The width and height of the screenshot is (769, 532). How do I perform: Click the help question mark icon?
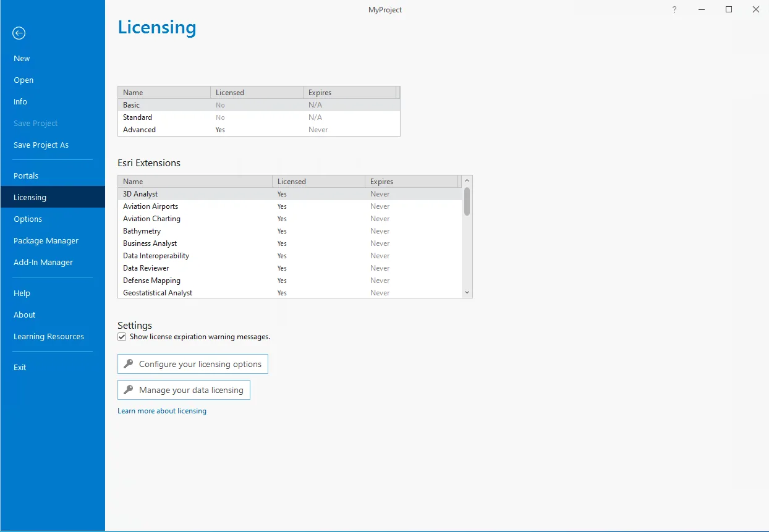coord(674,9)
